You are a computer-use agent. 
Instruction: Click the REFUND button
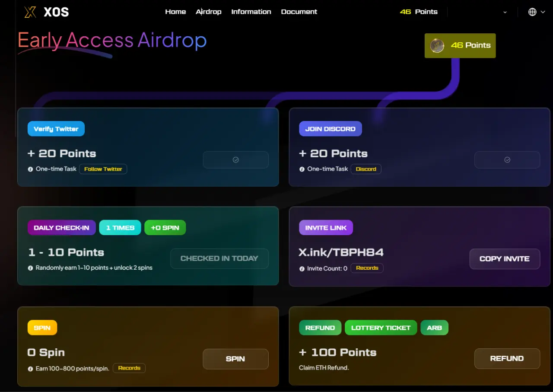pos(507,358)
